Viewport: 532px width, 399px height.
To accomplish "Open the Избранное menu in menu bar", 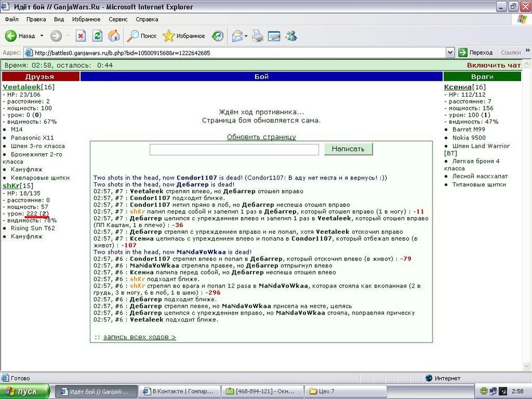I will tap(86, 19).
